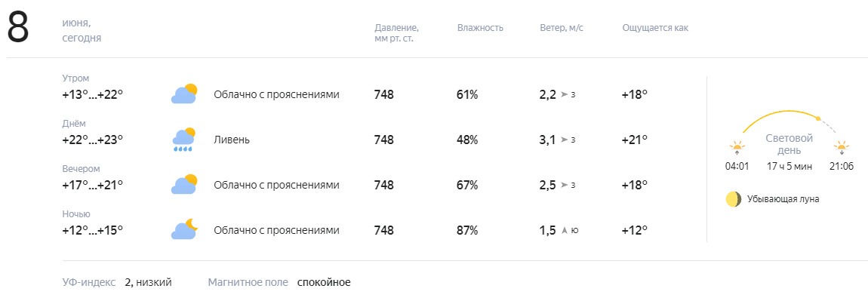Screen dimensions: 868x301
Task: Click the night cloud and moon icon
Action: click(184, 229)
